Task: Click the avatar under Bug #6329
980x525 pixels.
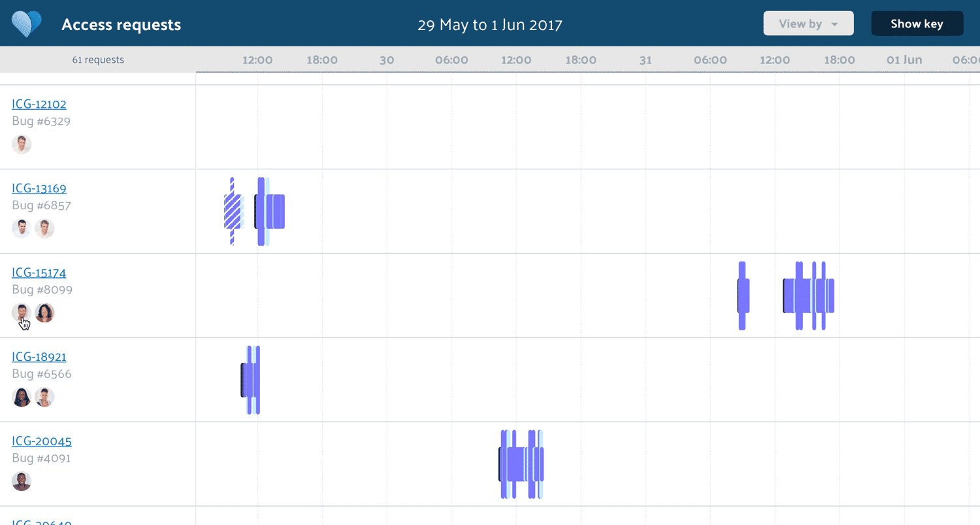Action: pyautogui.click(x=22, y=144)
